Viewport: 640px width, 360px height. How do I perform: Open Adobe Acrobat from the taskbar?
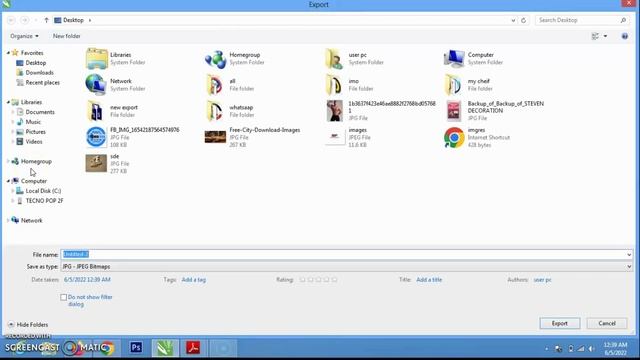(x=193, y=348)
